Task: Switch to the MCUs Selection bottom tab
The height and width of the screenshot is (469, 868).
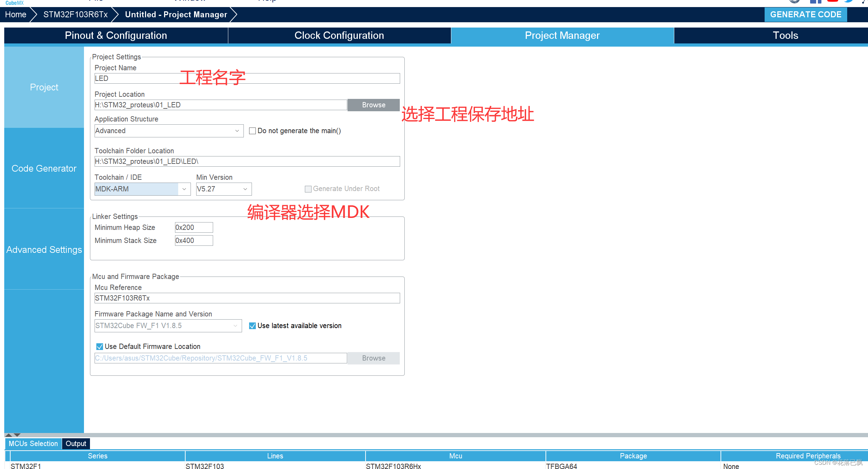Action: (x=33, y=444)
